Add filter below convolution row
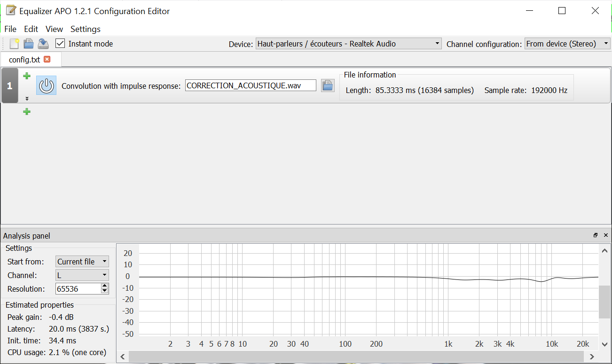The height and width of the screenshot is (364, 612). [x=27, y=111]
